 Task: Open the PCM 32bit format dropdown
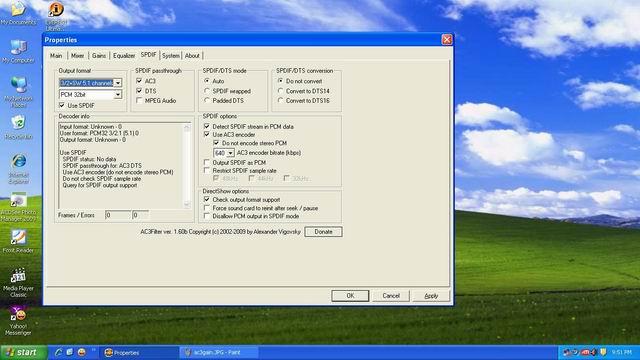[x=118, y=95]
